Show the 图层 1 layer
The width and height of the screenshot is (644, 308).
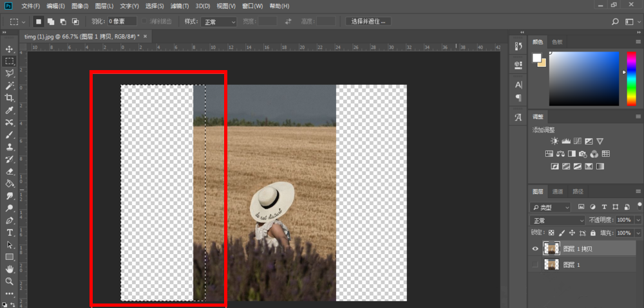(536, 265)
